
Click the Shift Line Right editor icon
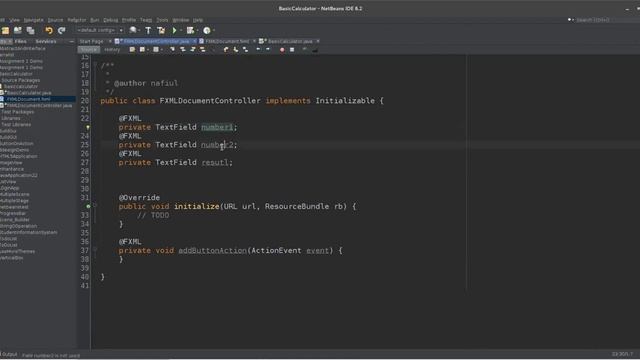pos(268,50)
